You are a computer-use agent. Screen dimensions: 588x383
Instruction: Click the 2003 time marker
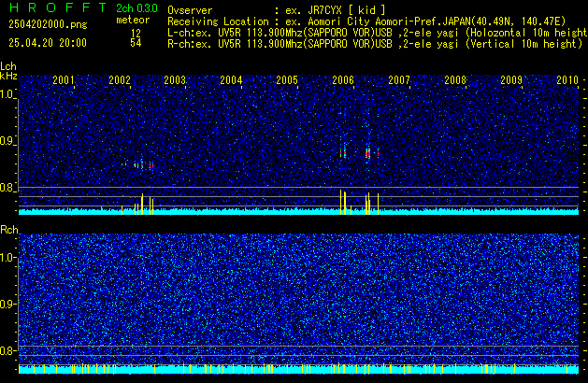(x=175, y=80)
